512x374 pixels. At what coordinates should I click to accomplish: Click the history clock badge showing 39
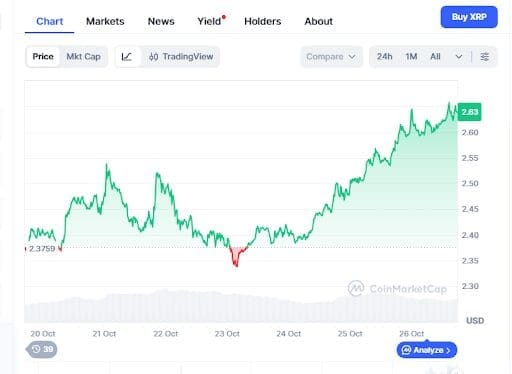42,349
